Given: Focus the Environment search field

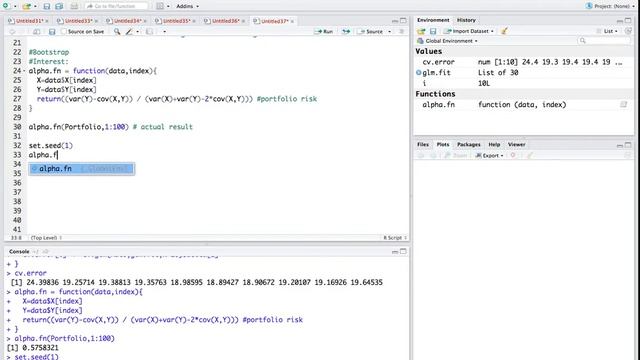Looking at the screenshot, I should tap(605, 41).
